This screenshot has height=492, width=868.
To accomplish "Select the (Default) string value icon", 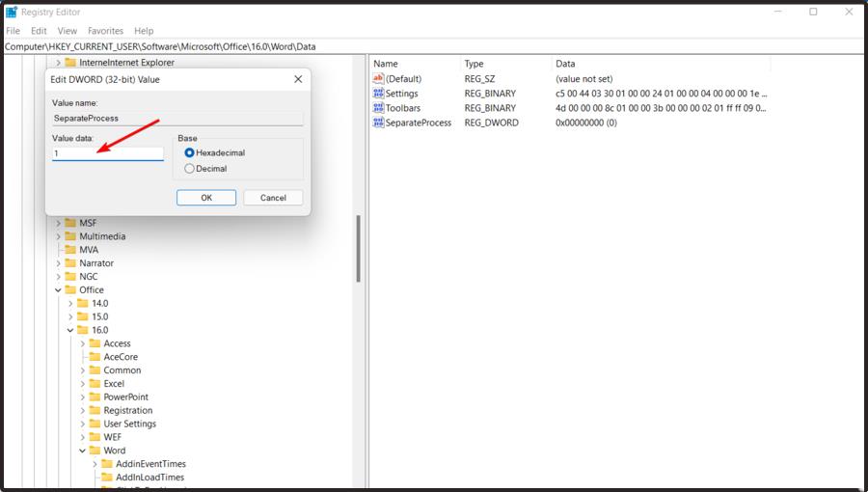I will click(x=378, y=78).
